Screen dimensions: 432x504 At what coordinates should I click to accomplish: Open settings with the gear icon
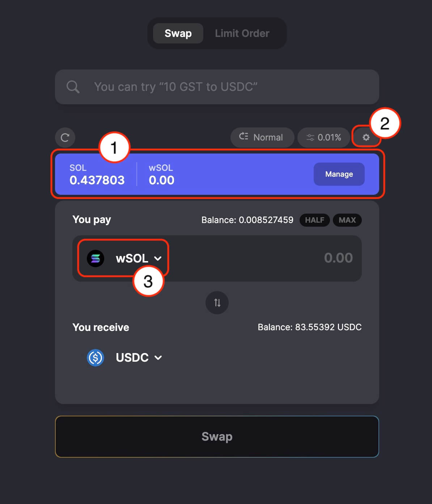coord(366,138)
